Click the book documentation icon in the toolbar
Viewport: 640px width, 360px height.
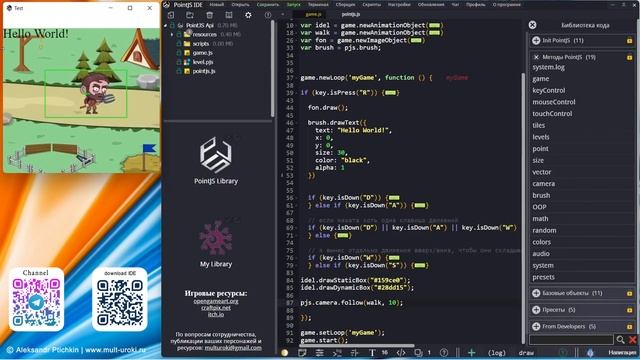229,15
